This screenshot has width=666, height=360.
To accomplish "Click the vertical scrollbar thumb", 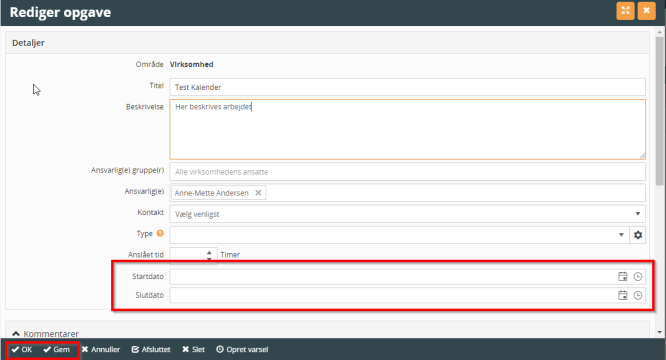I will (x=659, y=110).
